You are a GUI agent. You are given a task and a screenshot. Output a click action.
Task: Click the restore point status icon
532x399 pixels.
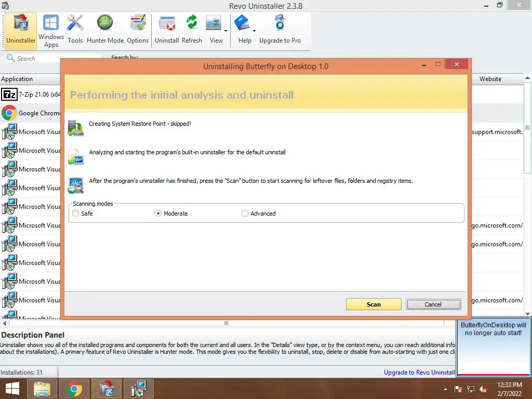click(x=75, y=128)
